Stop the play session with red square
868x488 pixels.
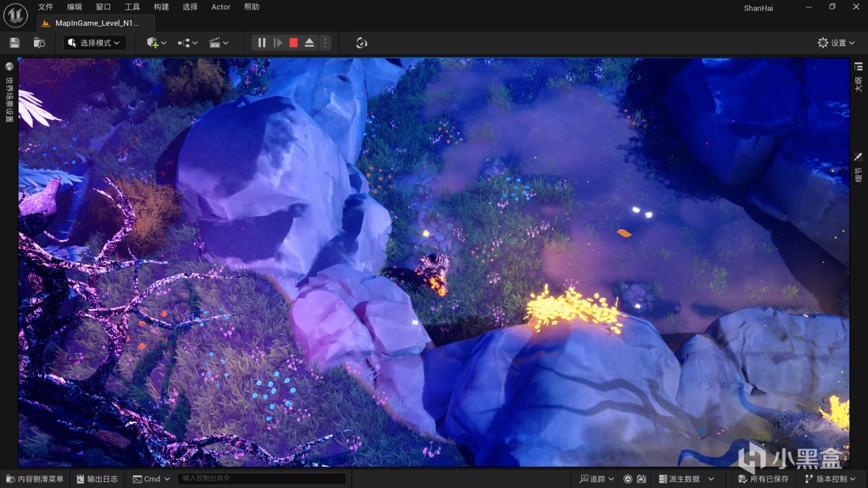(294, 43)
